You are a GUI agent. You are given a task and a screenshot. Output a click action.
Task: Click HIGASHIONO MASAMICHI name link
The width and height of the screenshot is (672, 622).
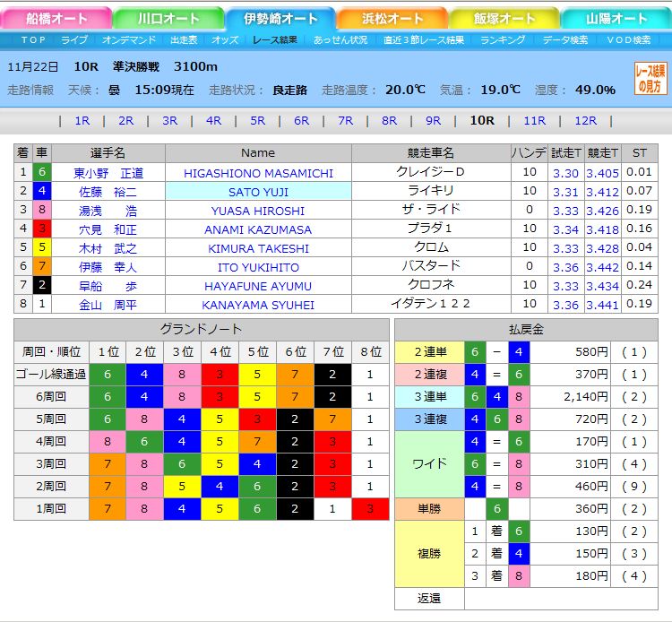258,173
